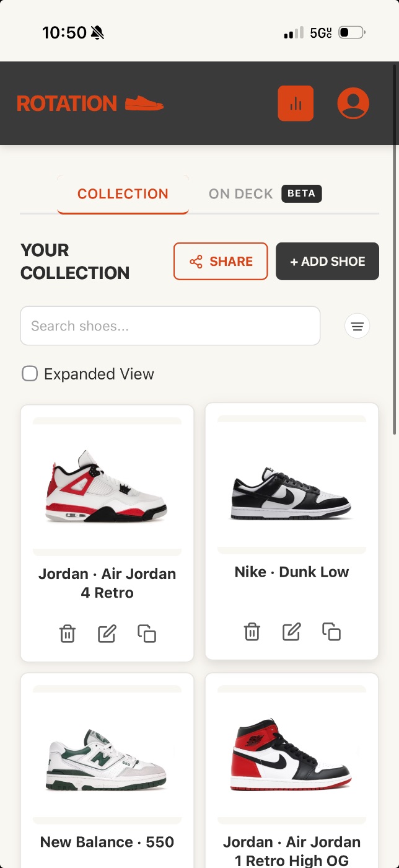Edit the Nike Dunk Low entry
Screen dimensions: 399x868
pos(291,631)
